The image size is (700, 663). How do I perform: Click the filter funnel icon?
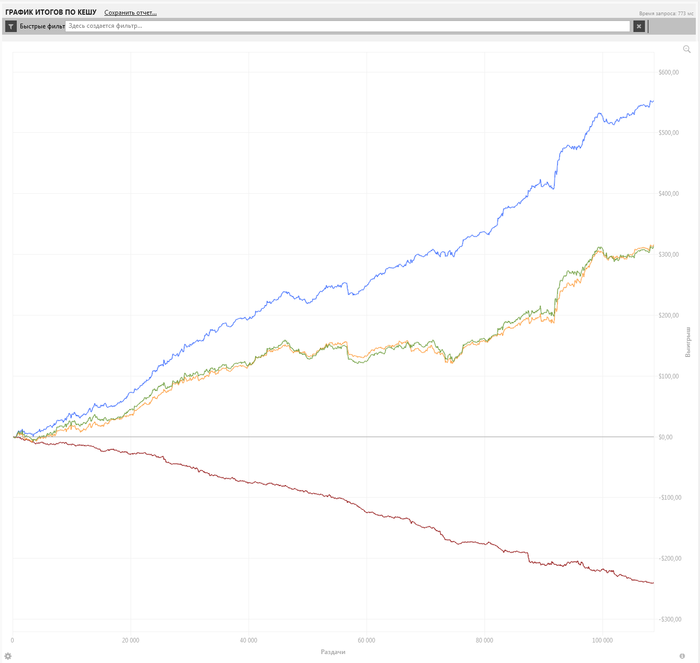(11, 26)
